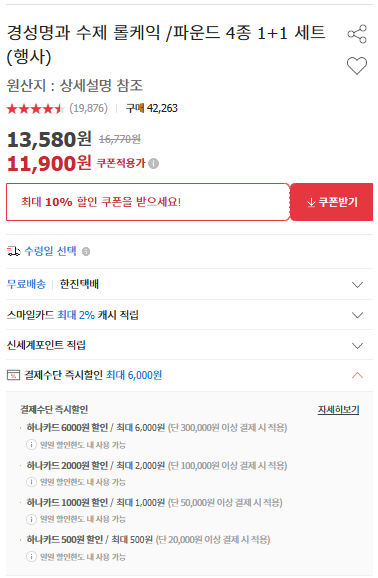Click the delivery truck icon

14,251
